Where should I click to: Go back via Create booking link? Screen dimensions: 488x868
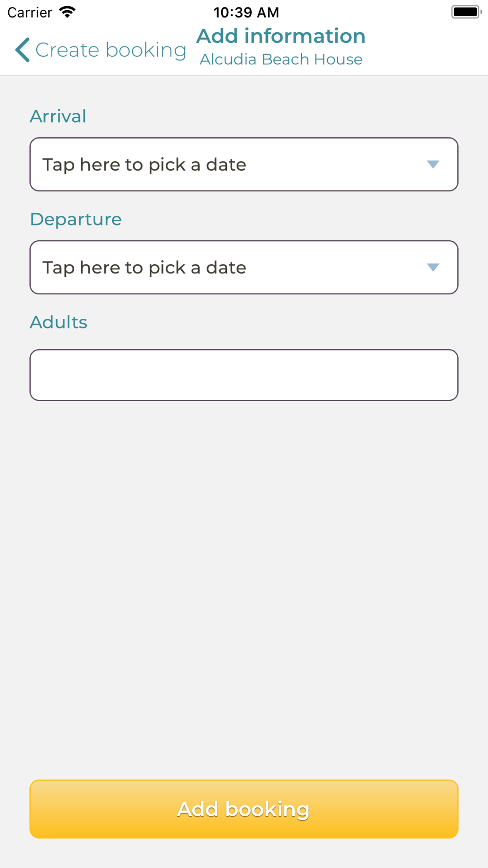pyautogui.click(x=111, y=50)
